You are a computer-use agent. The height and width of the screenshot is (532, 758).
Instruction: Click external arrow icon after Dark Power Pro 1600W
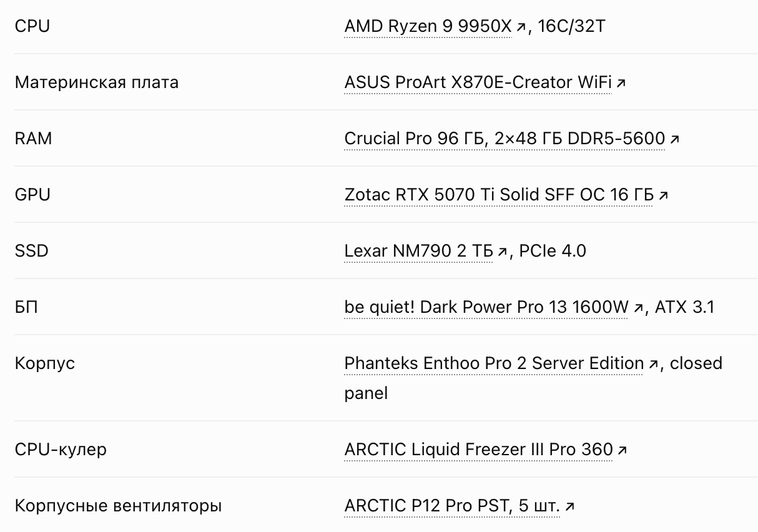(x=638, y=308)
